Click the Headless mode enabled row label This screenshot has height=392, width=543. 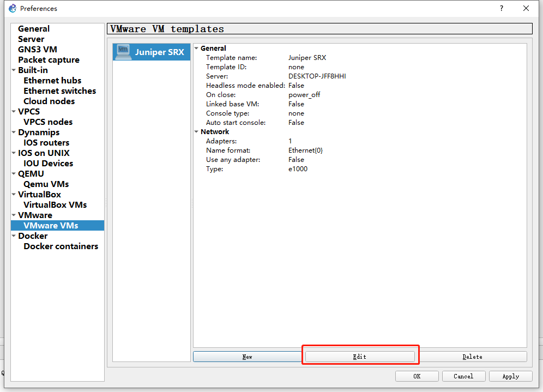click(245, 85)
